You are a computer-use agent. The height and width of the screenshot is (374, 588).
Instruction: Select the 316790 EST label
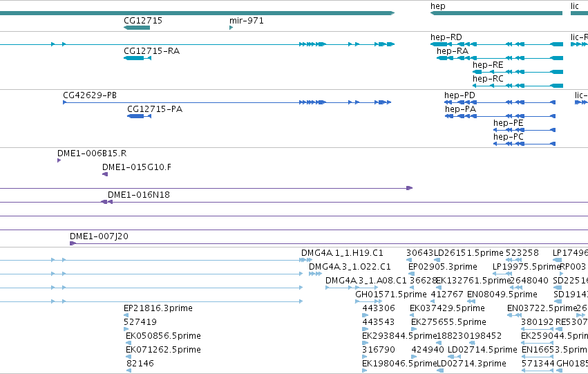[x=379, y=350]
